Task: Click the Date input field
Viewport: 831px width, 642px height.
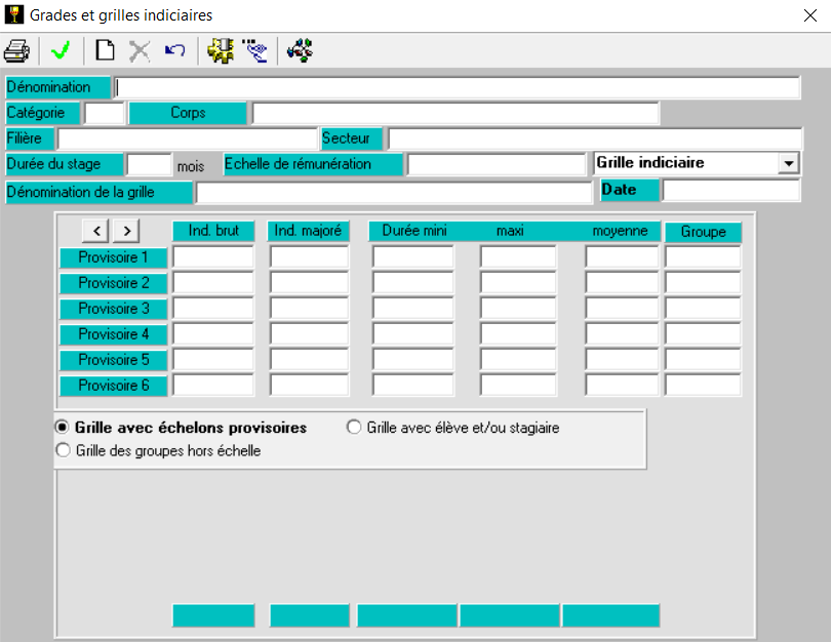Action: pyautogui.click(x=730, y=190)
